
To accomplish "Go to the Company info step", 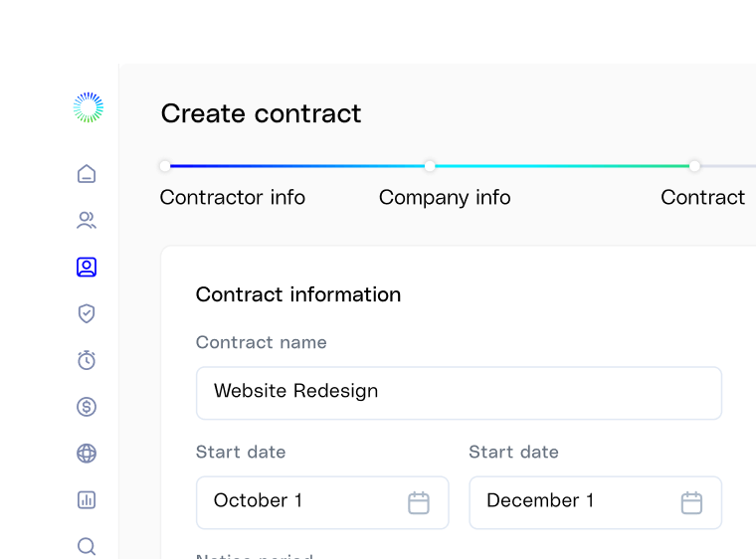I will coord(445,198).
